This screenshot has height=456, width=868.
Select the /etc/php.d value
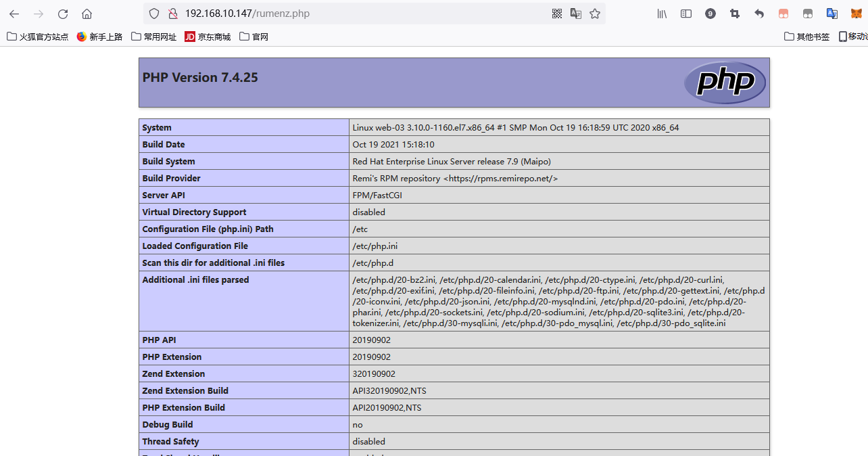click(x=372, y=263)
